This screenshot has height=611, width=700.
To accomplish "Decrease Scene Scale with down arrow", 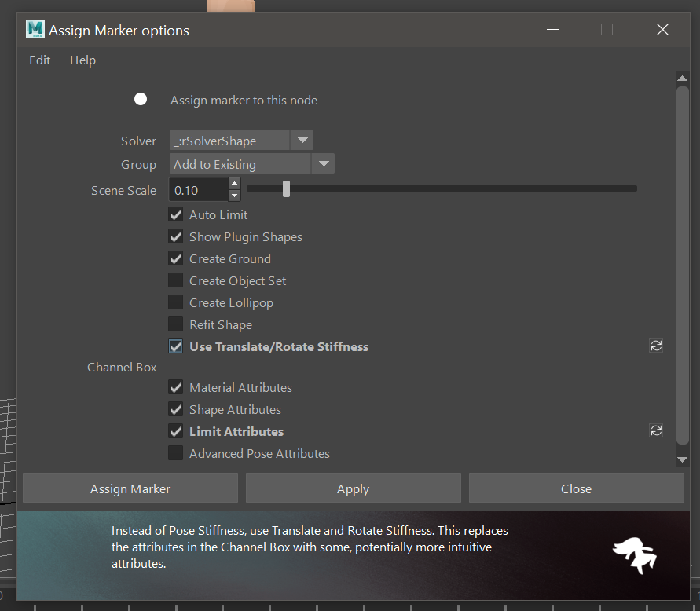I will [234, 196].
